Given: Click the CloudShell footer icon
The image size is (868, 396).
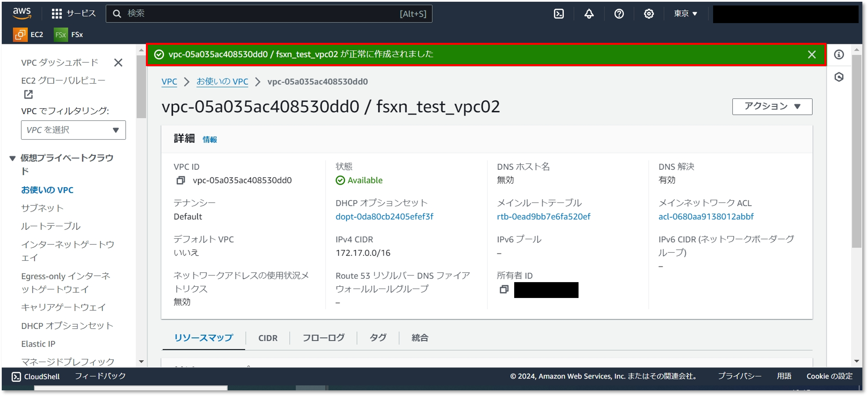Looking at the screenshot, I should pos(16,376).
